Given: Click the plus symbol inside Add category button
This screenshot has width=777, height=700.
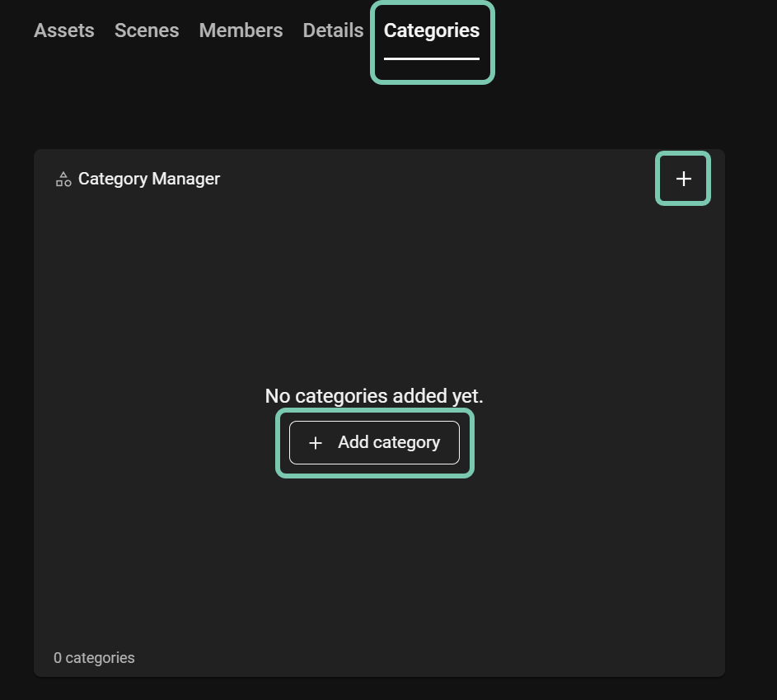Looking at the screenshot, I should tap(315, 443).
